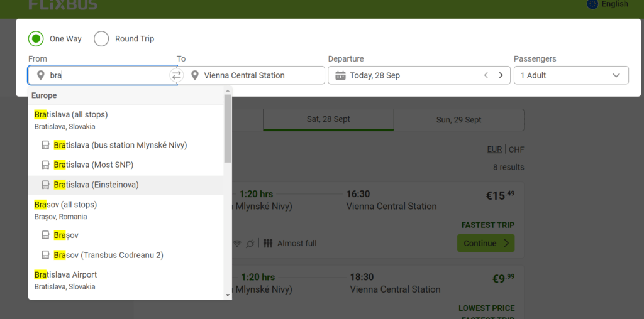Viewport: 644px width, 319px height.
Task: Click the suggestions list scrollbar down arrow
Action: click(228, 295)
